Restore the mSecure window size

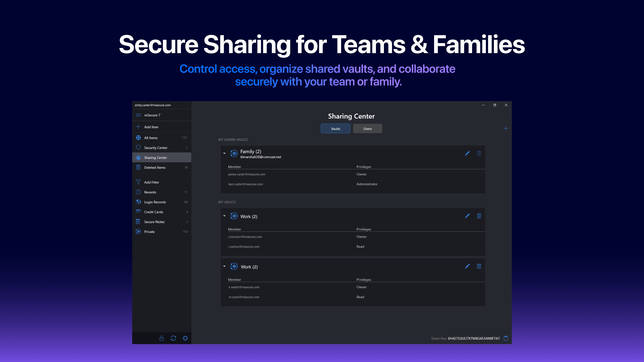pyautogui.click(x=495, y=105)
